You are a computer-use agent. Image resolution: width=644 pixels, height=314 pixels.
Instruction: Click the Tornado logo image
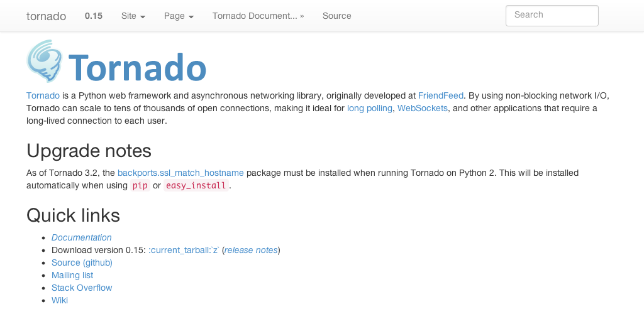pos(117,62)
